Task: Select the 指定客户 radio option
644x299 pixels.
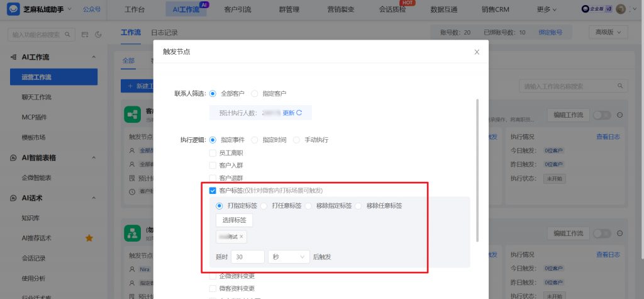Action: coord(255,93)
